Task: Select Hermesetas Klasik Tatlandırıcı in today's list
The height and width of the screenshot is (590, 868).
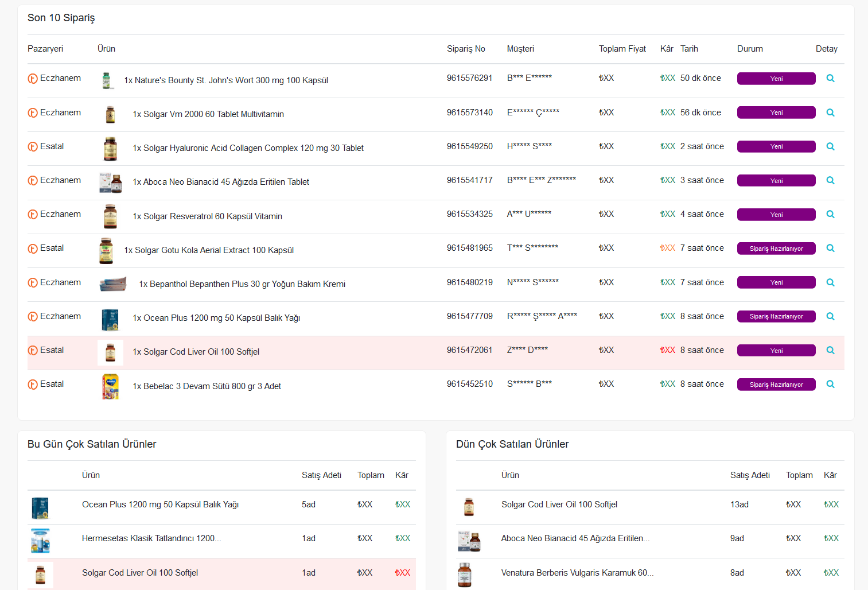Action: 151,538
